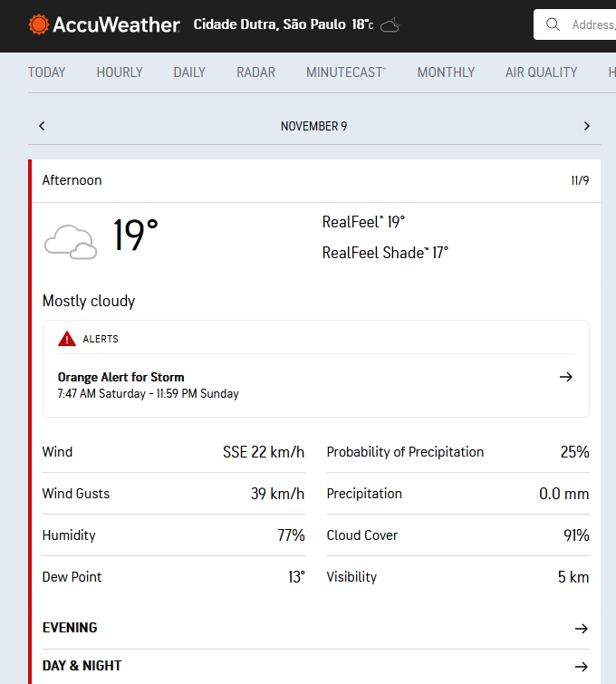Go to the previous day

coord(42,126)
